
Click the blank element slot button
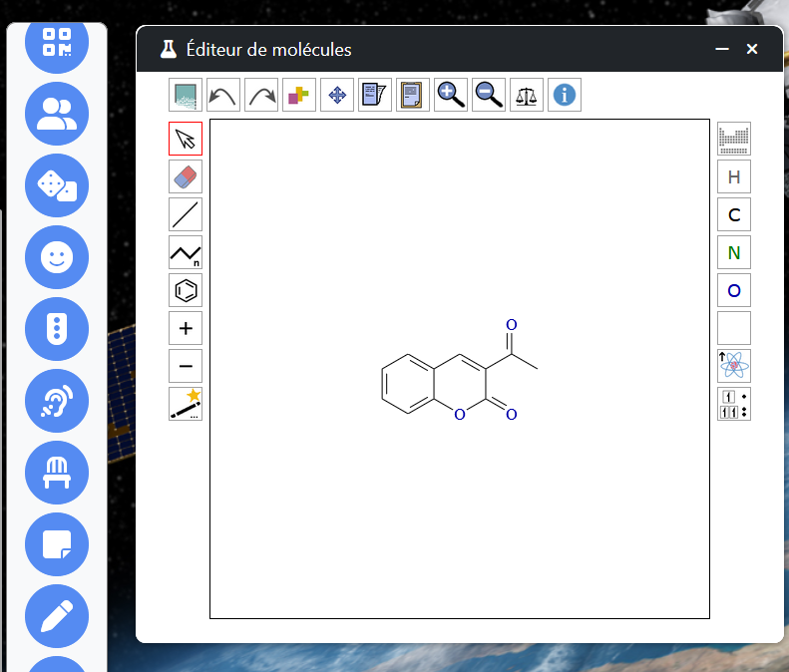[x=734, y=328]
